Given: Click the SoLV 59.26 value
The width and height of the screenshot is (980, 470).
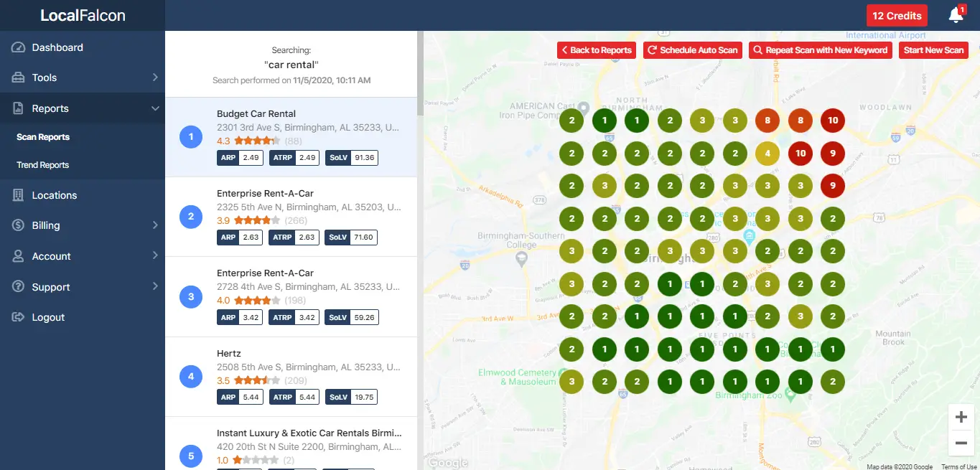Looking at the screenshot, I should click(365, 317).
